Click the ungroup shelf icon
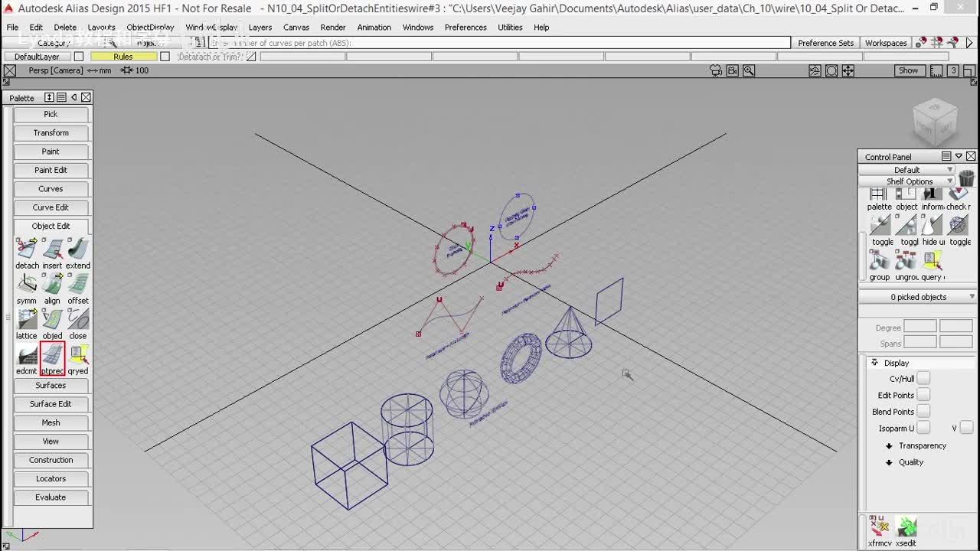This screenshot has height=551, width=980. pos(906,260)
